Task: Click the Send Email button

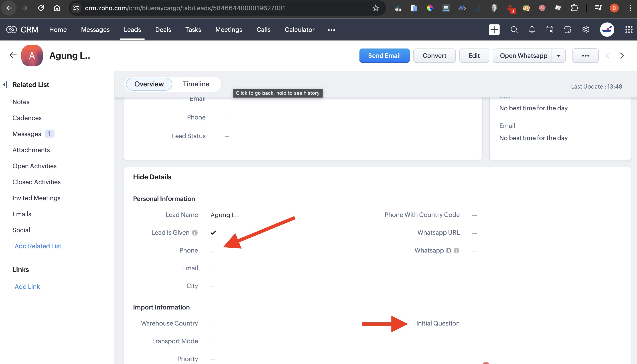Action: 384,56
